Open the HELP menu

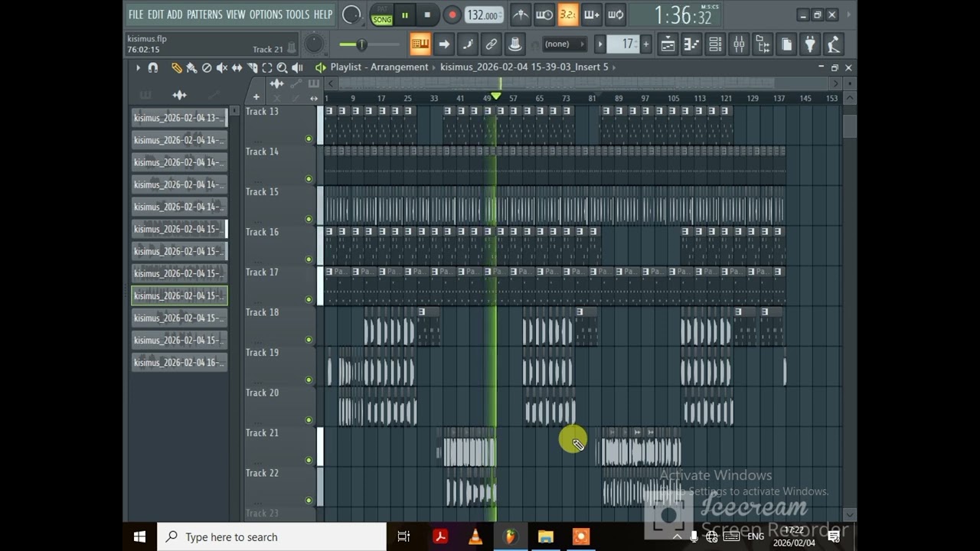click(x=323, y=15)
